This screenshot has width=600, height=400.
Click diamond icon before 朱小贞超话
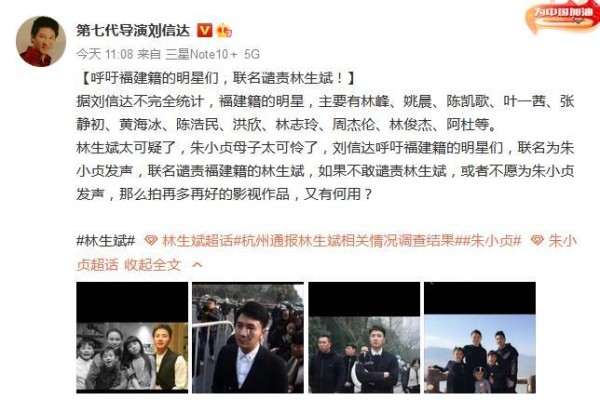coord(537,241)
